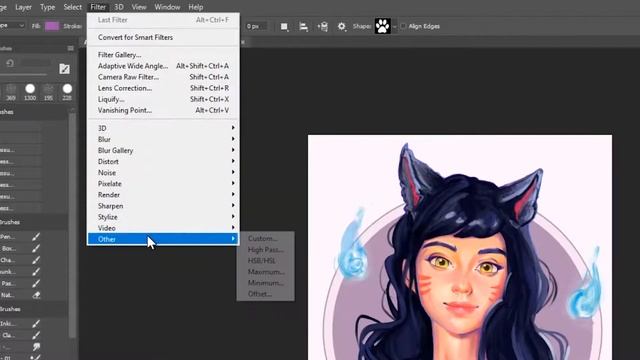The height and width of the screenshot is (360, 640).
Task: Click the edit brush settings icon
Action: click(64, 69)
